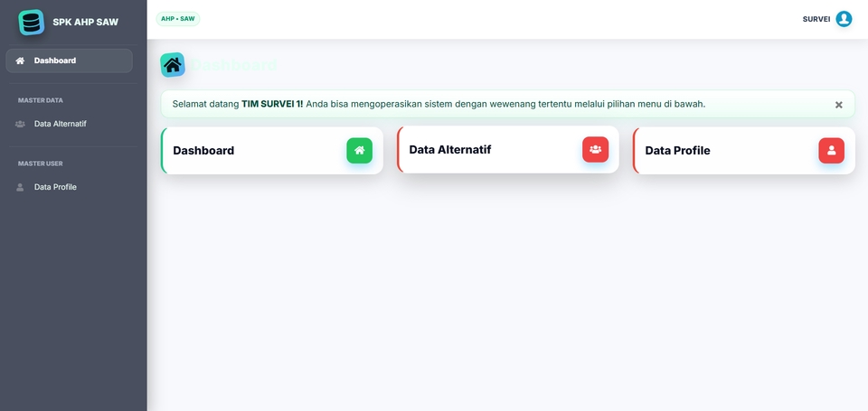868x411 pixels.
Task: Click the person icon beside sidebar Data Profile
Action: coord(20,187)
